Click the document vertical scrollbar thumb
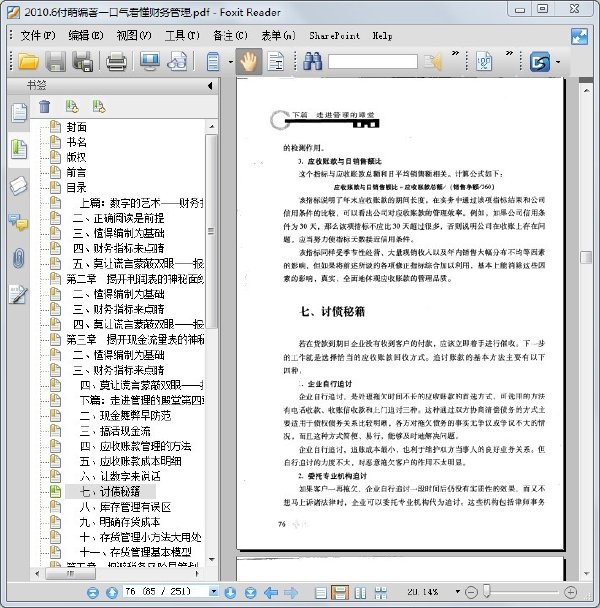600x608 pixels. click(586, 257)
